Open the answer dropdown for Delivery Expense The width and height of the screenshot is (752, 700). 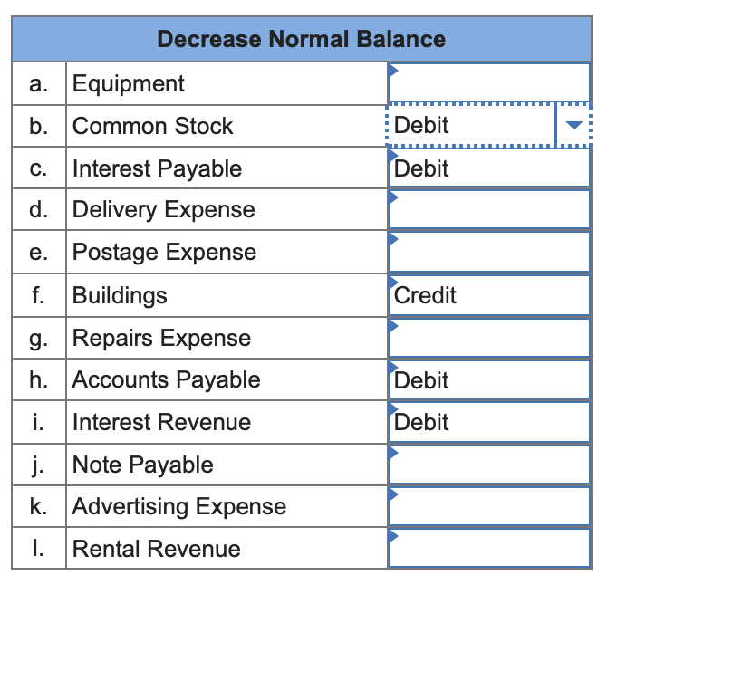[x=489, y=209]
